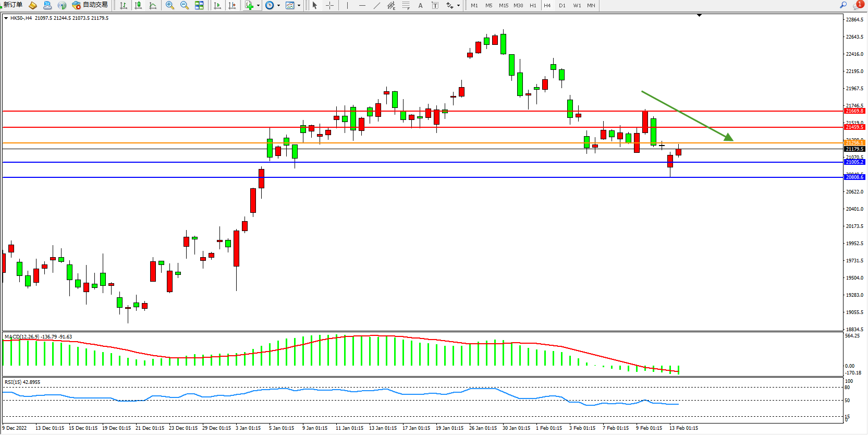Click the tile windows icon
Viewport: 868px width, 435px height.
click(199, 5)
